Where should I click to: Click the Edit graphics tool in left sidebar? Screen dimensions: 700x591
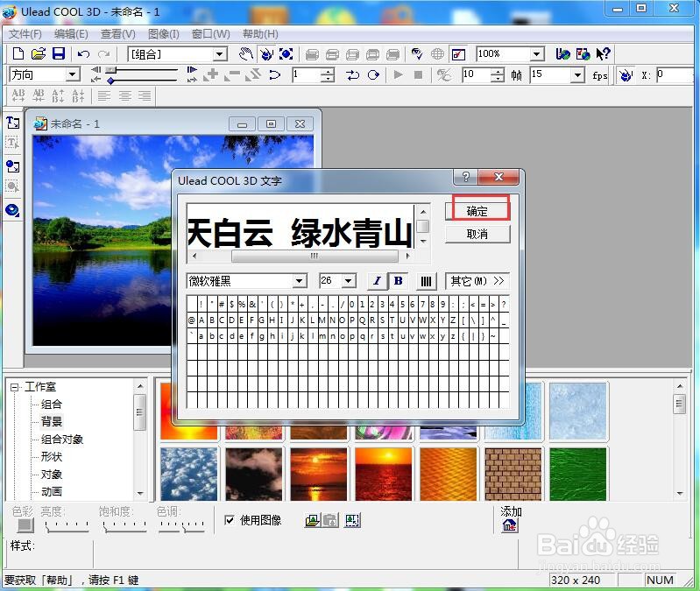[x=12, y=186]
